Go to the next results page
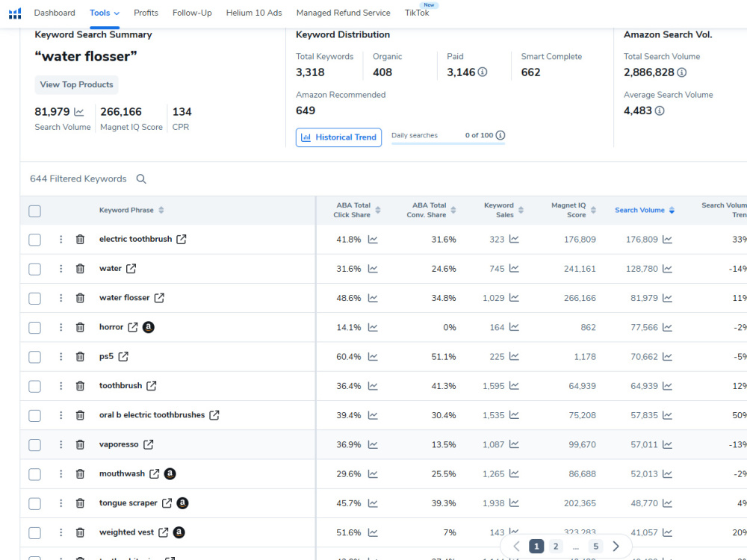 coord(616,547)
